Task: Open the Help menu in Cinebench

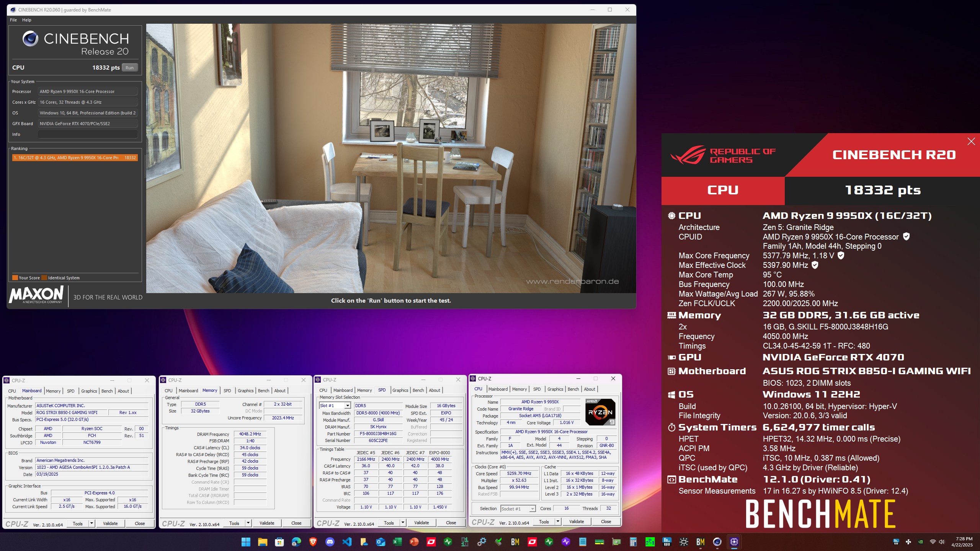Action: (27, 20)
